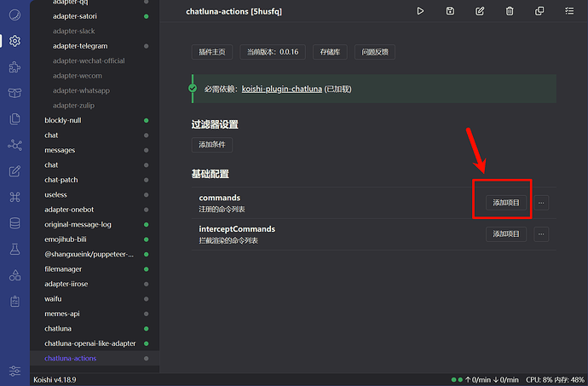Delete plugin using the trash icon

click(510, 11)
